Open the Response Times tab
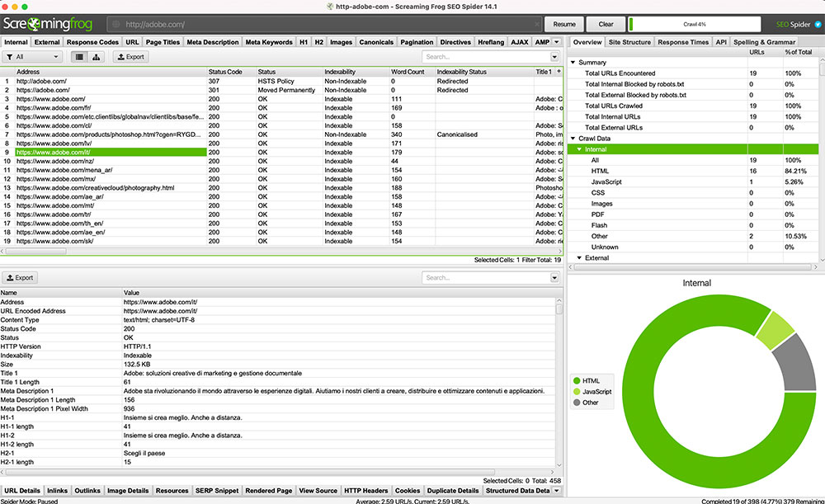Image resolution: width=825 pixels, height=504 pixels. pos(683,42)
